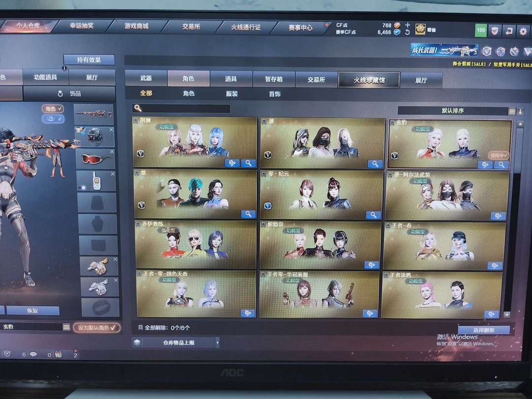532x399 pixels.
Task: Inspect 荆棘 set with its magnifier icon
Action: 248,163
